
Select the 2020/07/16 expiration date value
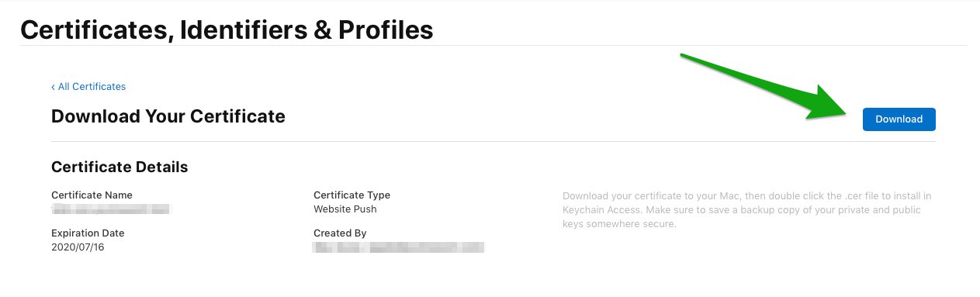click(77, 247)
